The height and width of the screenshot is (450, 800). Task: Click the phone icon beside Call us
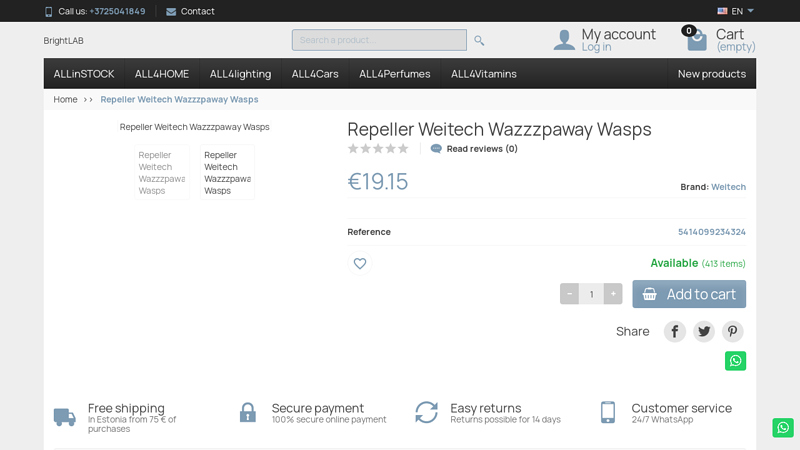pos(48,11)
